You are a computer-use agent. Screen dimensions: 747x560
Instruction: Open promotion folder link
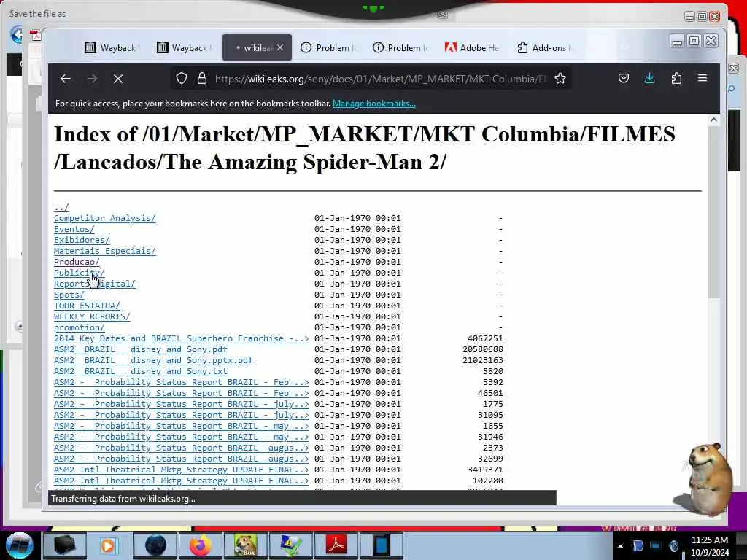tap(79, 327)
